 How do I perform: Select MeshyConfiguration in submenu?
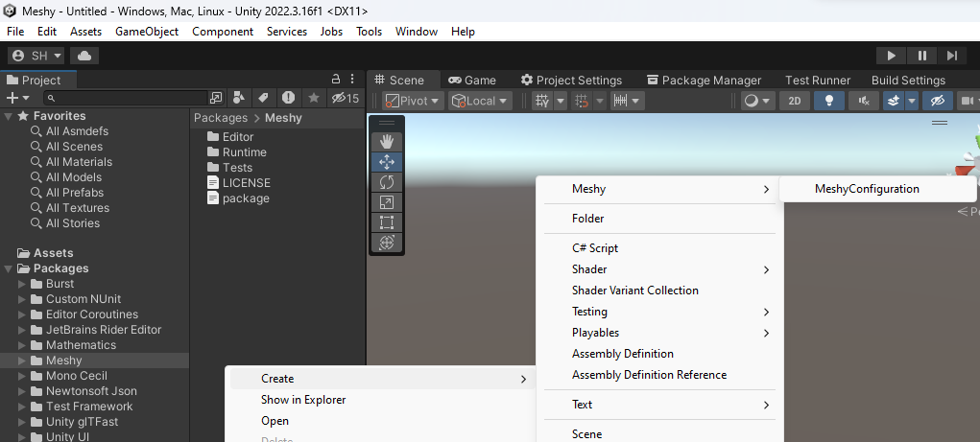pyautogui.click(x=877, y=189)
